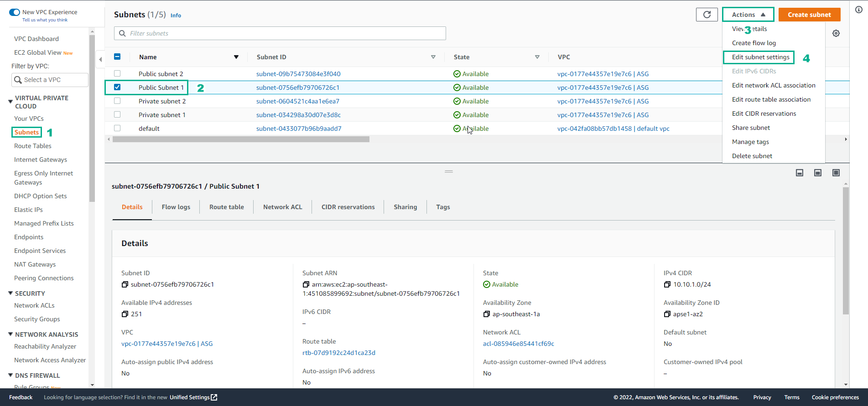Open subnet-09b75473084e3f040 link
868x406 pixels.
(298, 74)
